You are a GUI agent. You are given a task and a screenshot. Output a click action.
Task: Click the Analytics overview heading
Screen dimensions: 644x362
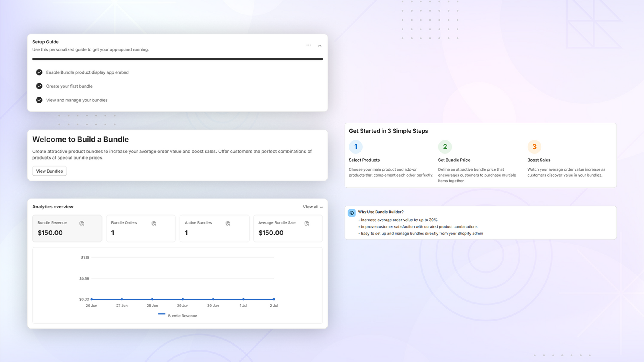[53, 207]
